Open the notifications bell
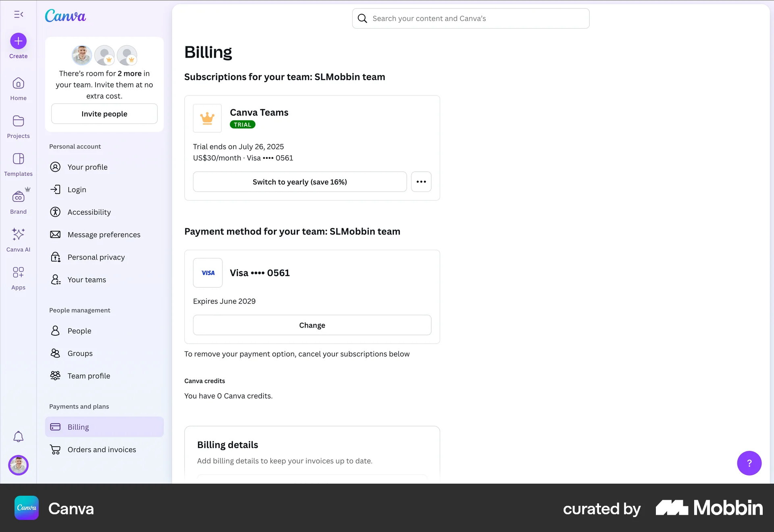Image resolution: width=774 pixels, height=532 pixels. tap(18, 436)
